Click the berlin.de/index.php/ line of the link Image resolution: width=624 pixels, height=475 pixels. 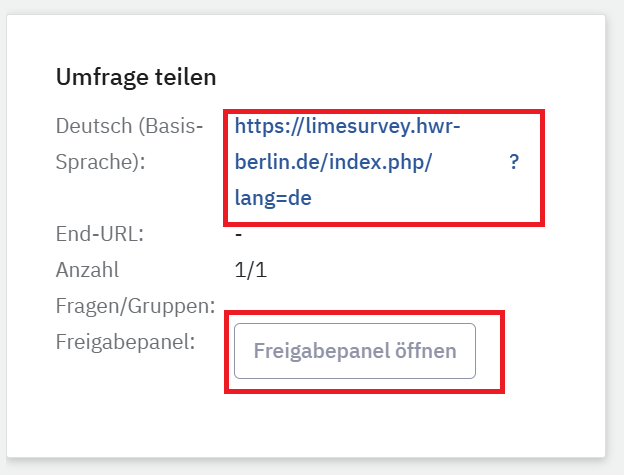point(333,163)
